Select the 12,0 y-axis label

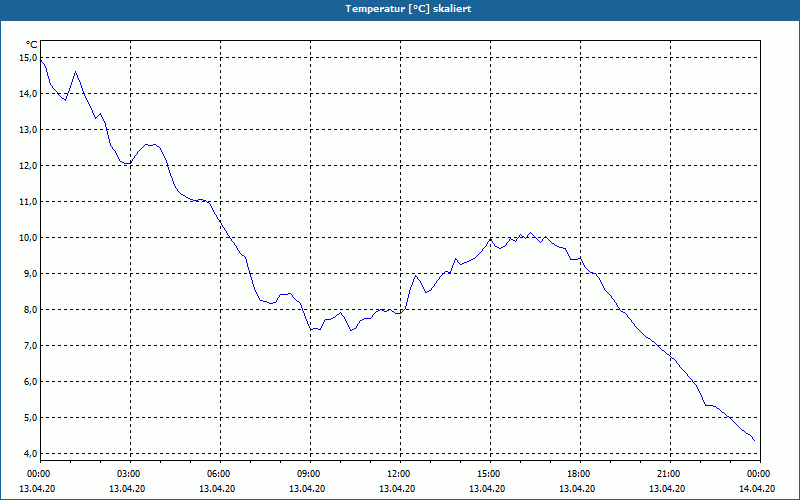28,166
